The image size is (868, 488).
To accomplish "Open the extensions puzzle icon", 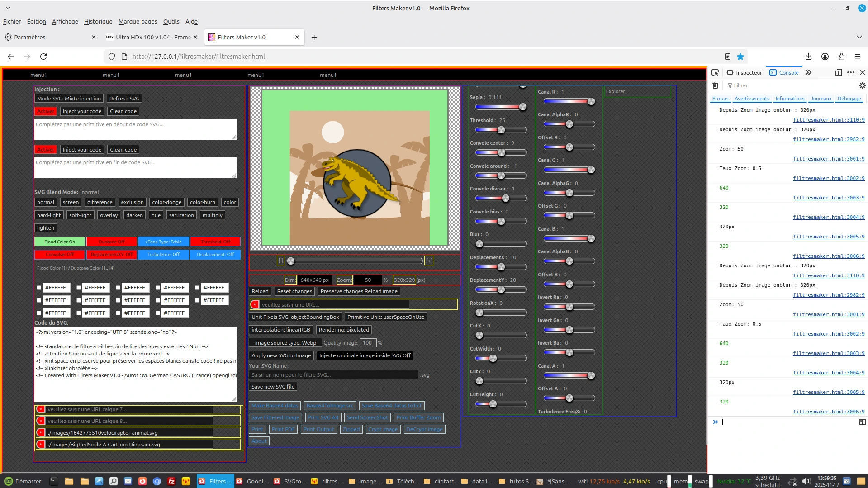I will coord(841,57).
